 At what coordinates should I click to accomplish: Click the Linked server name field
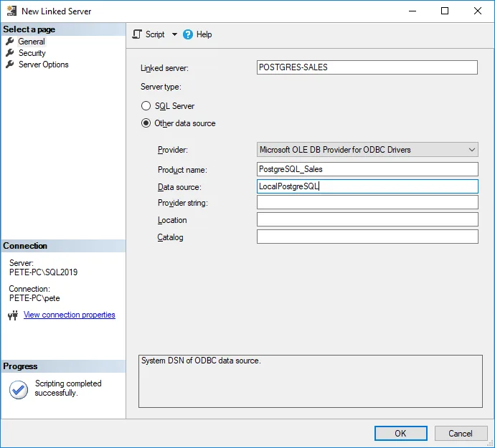click(367, 67)
